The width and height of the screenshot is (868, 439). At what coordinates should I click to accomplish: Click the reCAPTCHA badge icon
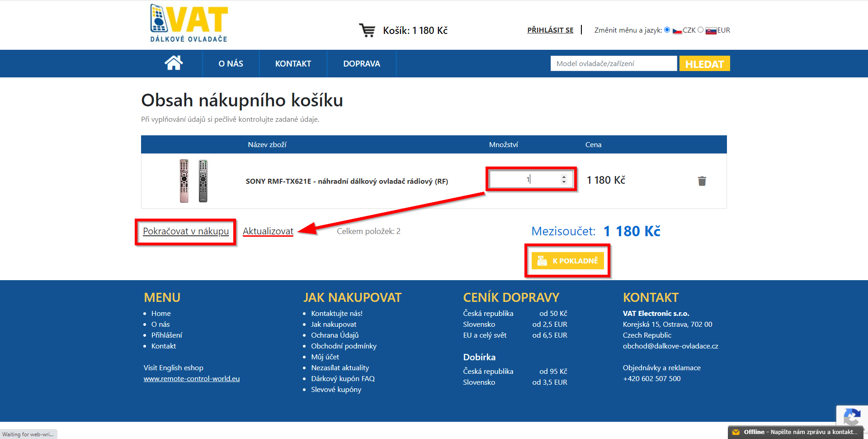[x=852, y=416]
